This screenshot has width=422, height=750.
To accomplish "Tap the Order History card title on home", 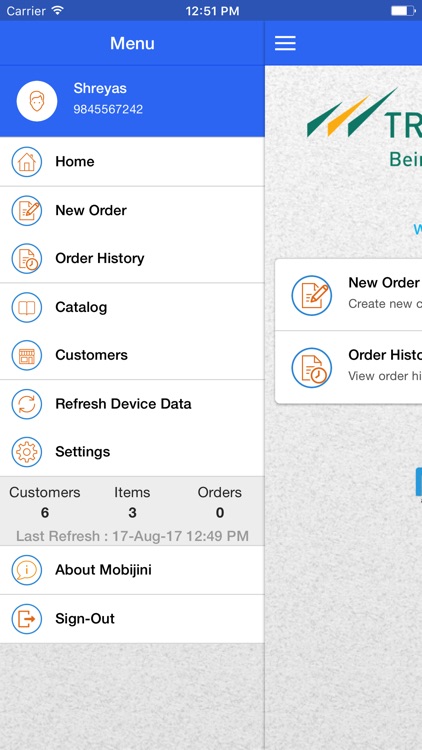I will (385, 355).
